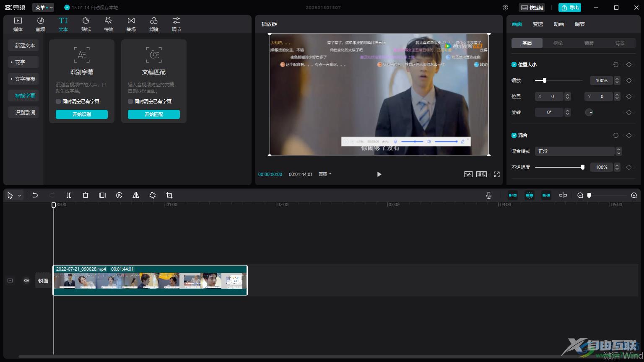Open the 音频 audio panel
Screen dimensions: 644x362
click(40, 24)
